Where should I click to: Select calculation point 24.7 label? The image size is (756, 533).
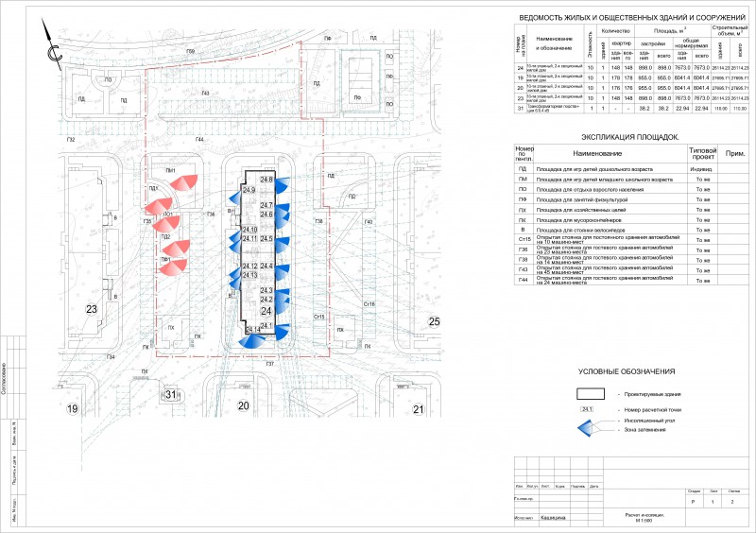point(266,205)
